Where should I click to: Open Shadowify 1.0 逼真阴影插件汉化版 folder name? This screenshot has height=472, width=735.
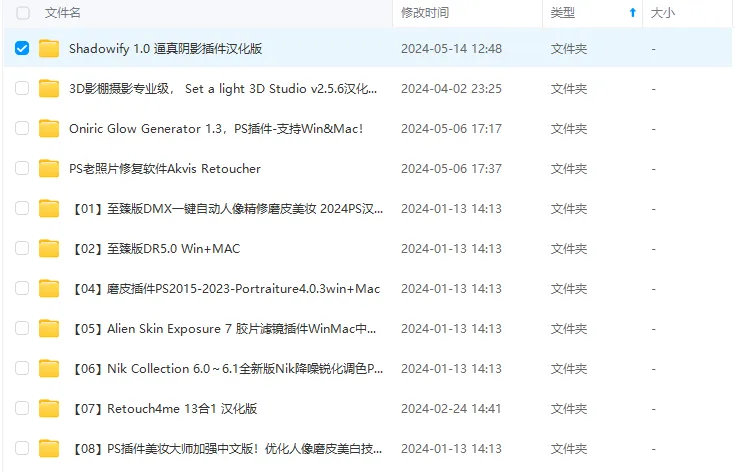click(x=165, y=49)
